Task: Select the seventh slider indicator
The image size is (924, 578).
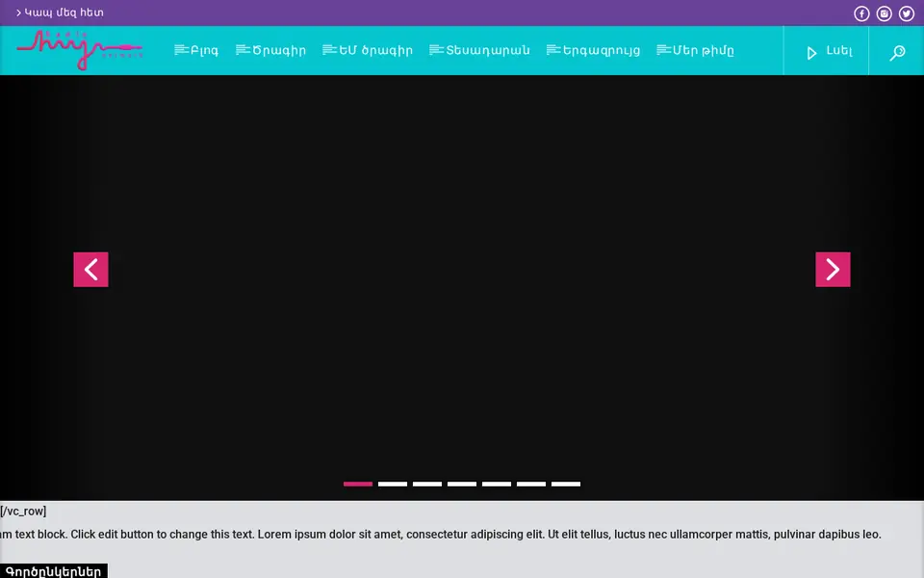Action: (x=566, y=485)
